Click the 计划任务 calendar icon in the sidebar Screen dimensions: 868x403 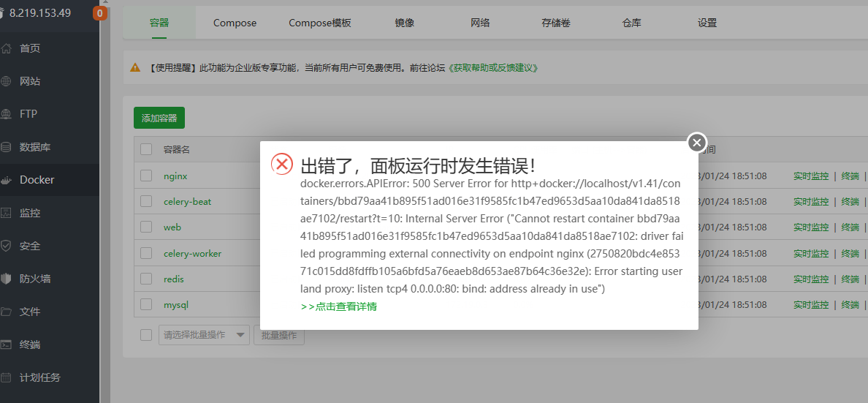6,377
